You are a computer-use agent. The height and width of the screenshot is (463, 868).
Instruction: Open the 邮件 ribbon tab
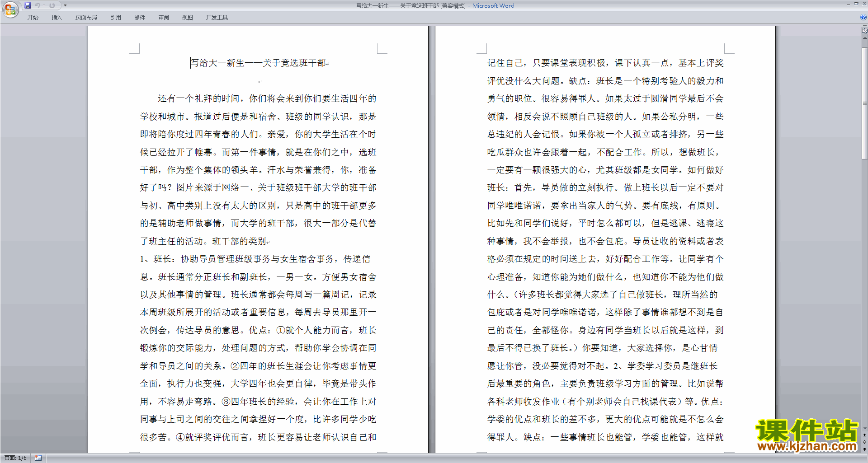coord(140,18)
